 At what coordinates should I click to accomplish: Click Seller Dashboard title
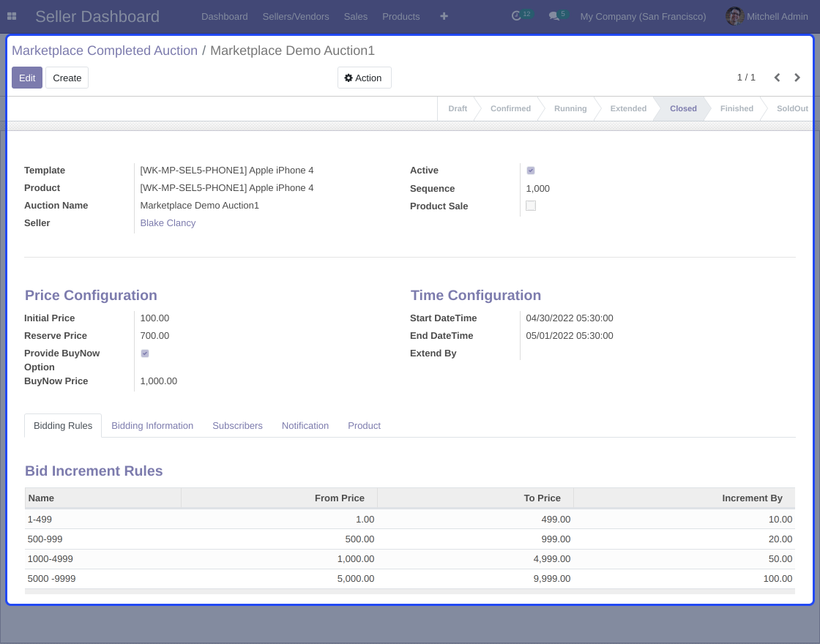[97, 16]
